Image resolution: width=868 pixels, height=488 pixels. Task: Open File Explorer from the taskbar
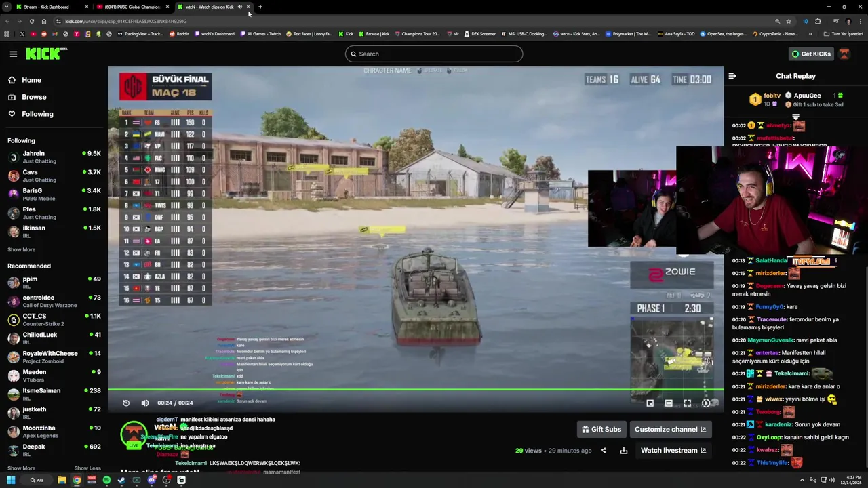click(62, 480)
